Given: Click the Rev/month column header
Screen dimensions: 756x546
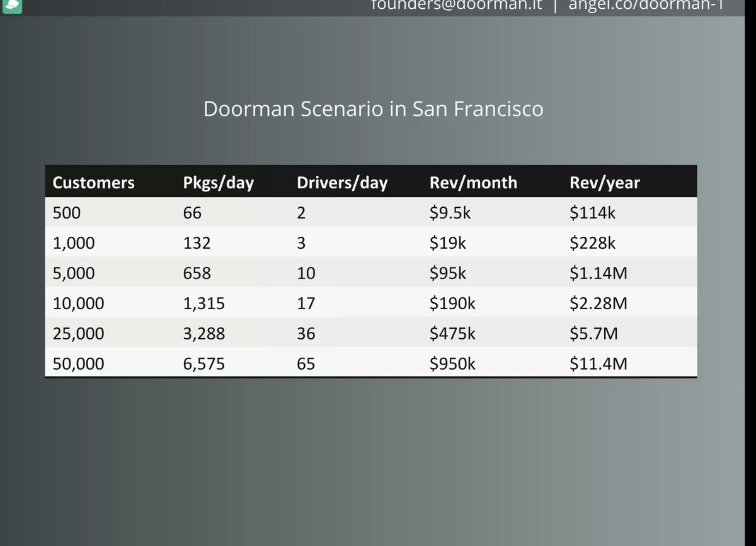Looking at the screenshot, I should (x=473, y=183).
